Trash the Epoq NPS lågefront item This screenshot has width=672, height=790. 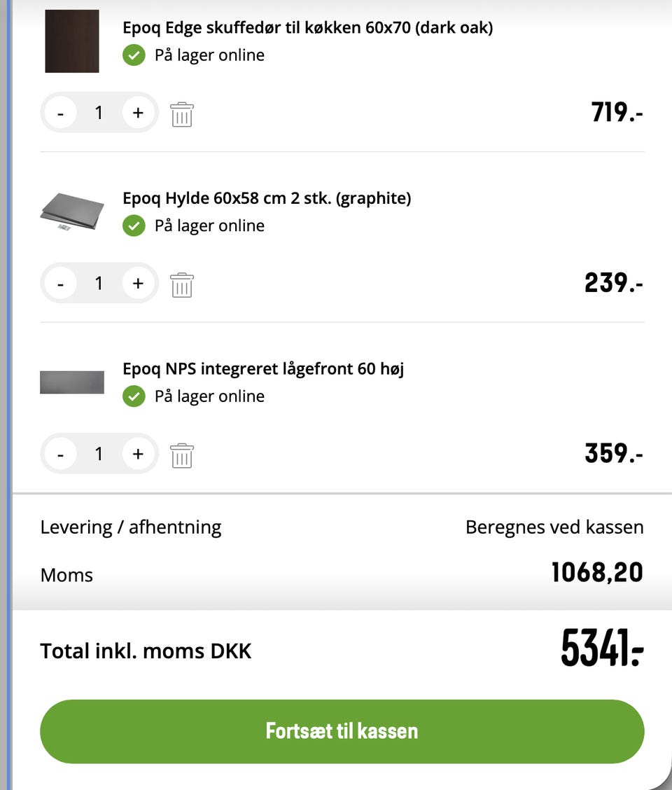(x=181, y=455)
